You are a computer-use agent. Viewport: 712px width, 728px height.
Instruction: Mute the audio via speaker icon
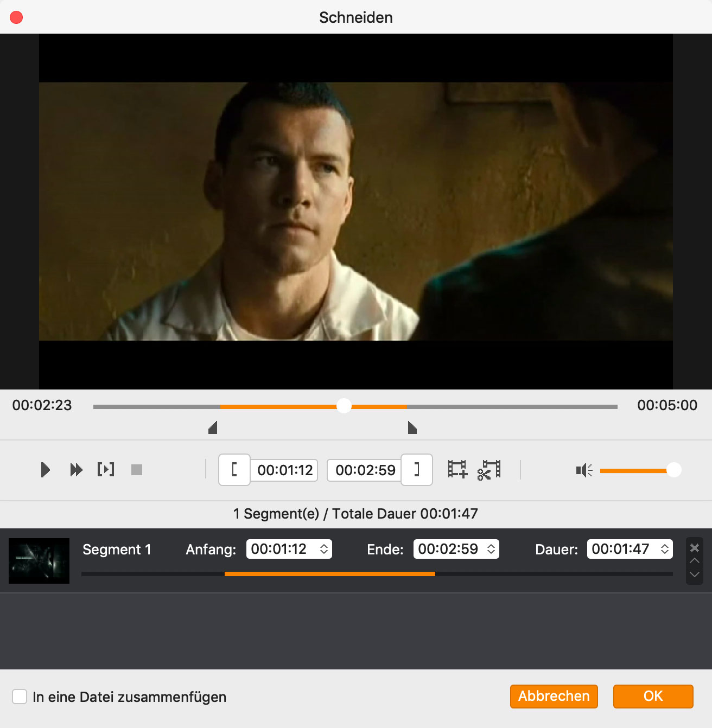(584, 470)
